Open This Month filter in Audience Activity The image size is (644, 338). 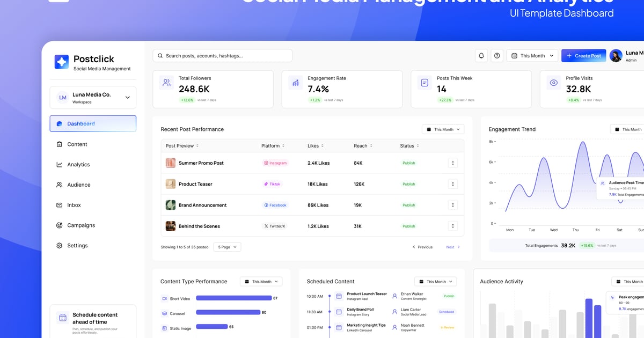click(x=629, y=282)
